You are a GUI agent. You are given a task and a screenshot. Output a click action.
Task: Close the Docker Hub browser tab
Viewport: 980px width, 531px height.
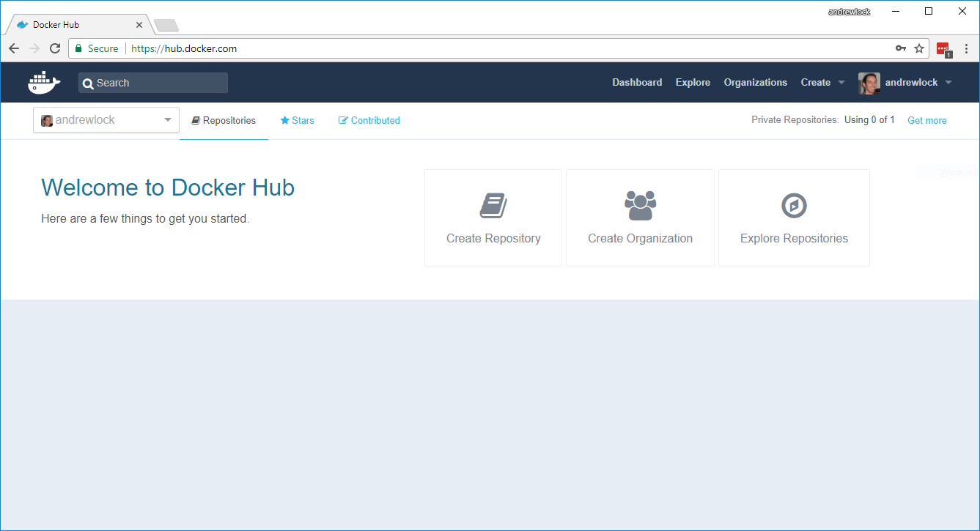tap(139, 25)
